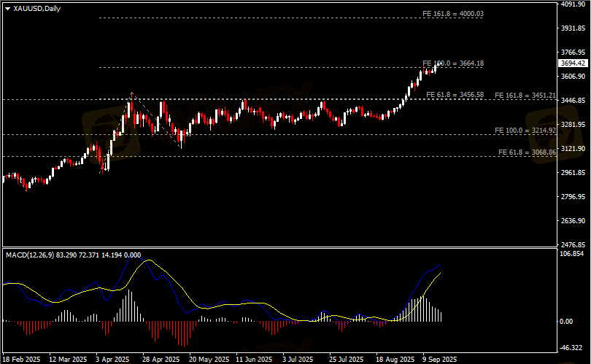
Task: Click the XAUUSD,Daily chart title
Action: [37, 8]
